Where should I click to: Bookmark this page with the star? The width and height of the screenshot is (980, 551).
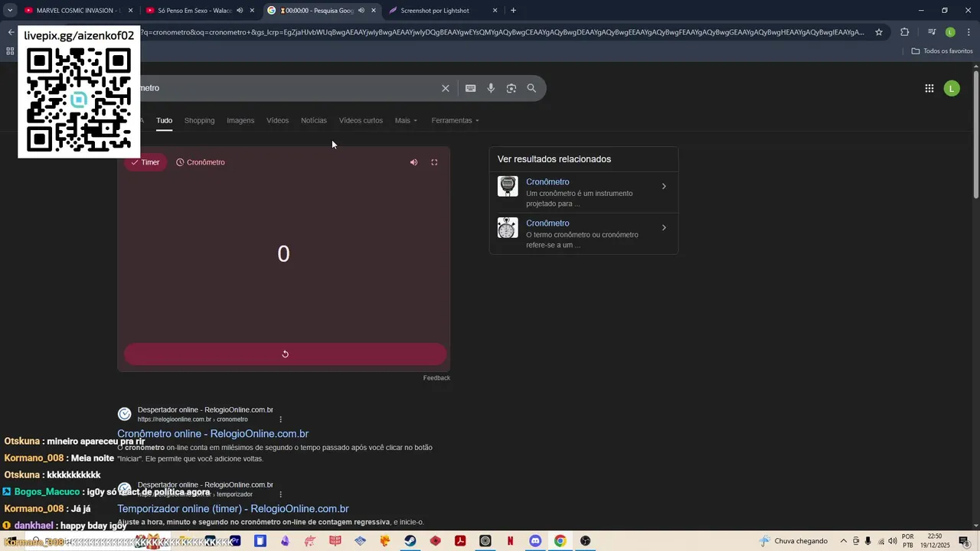coord(879,32)
